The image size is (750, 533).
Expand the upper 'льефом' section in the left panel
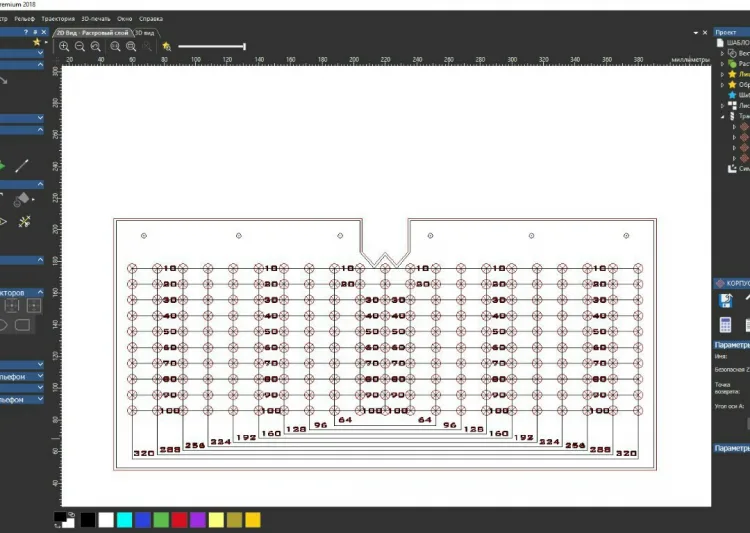tap(40, 377)
